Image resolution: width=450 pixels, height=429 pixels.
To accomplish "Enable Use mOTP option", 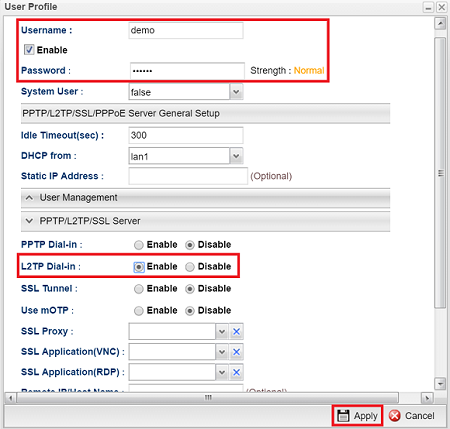I will tap(139, 311).
